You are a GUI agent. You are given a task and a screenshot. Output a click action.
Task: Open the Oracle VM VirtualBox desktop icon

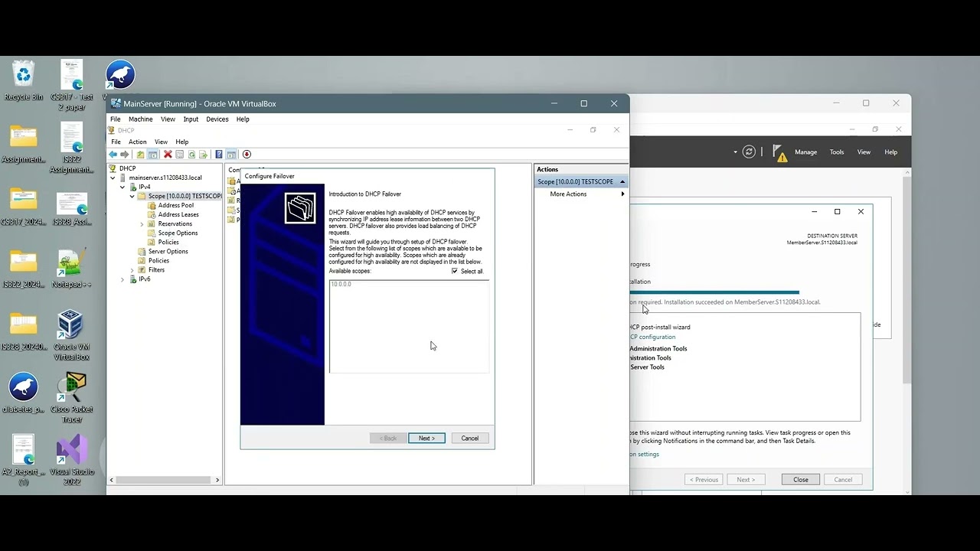70,334
